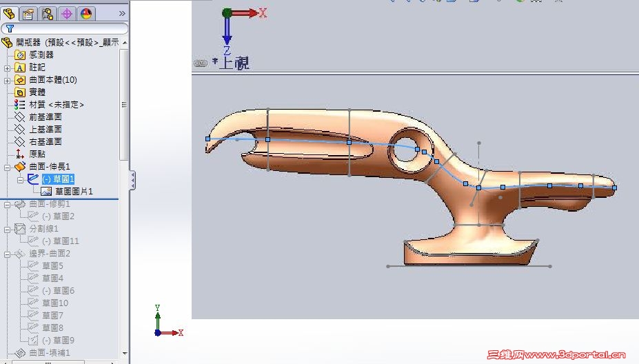The image size is (639, 364).
Task: Select the (-) 草圖11 sketch item
Action: pyautogui.click(x=60, y=241)
